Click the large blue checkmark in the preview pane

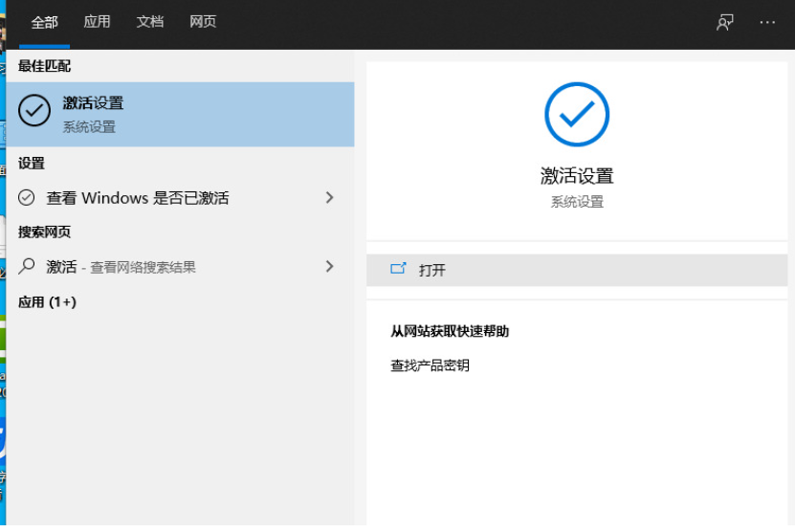point(577,115)
